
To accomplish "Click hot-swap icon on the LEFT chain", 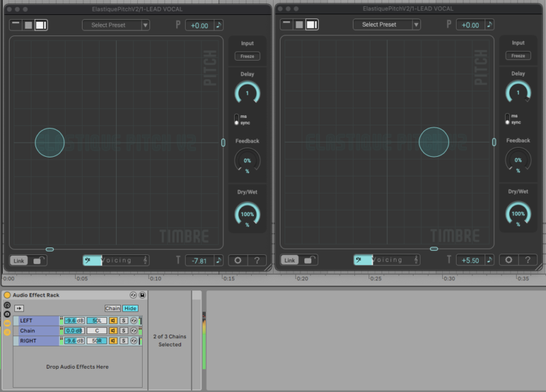I will pos(134,320).
